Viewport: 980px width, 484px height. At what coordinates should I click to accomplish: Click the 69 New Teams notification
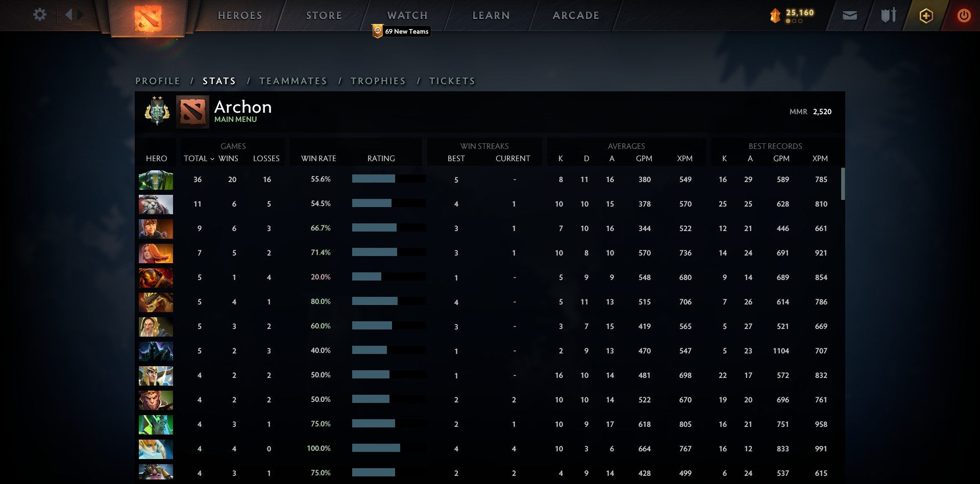pos(401,32)
